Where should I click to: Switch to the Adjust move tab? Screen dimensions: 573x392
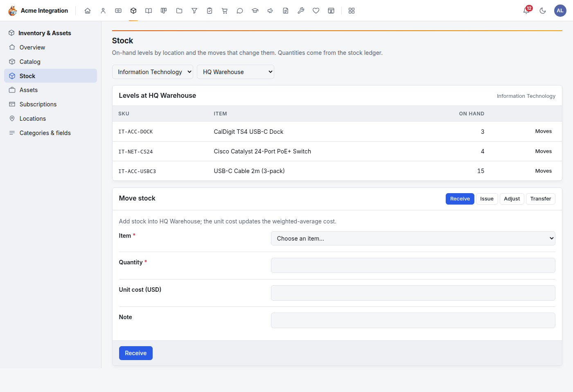click(x=512, y=199)
